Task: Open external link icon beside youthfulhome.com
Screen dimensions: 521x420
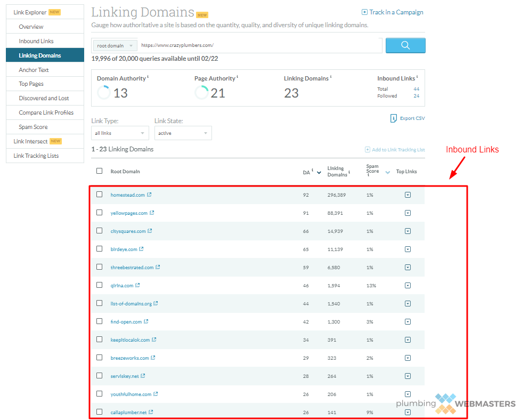Action: [156, 394]
